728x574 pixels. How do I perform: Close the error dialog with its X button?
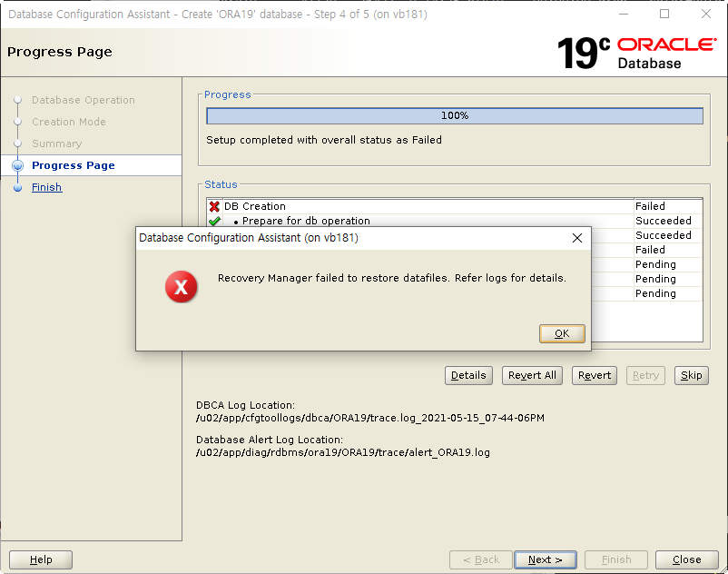577,238
